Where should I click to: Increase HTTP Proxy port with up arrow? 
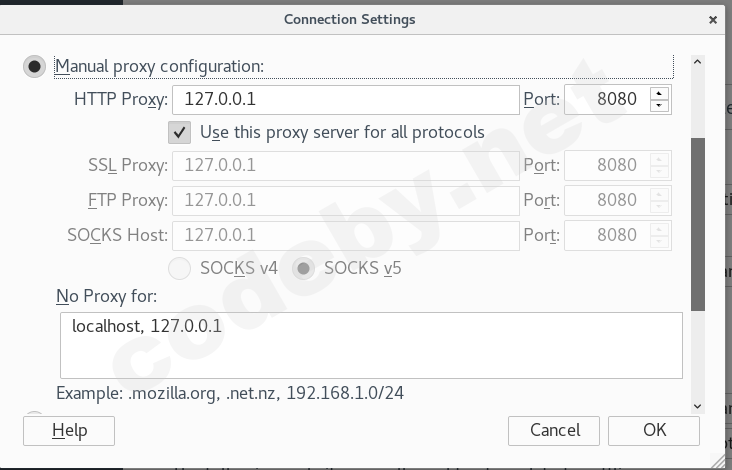pos(659,94)
